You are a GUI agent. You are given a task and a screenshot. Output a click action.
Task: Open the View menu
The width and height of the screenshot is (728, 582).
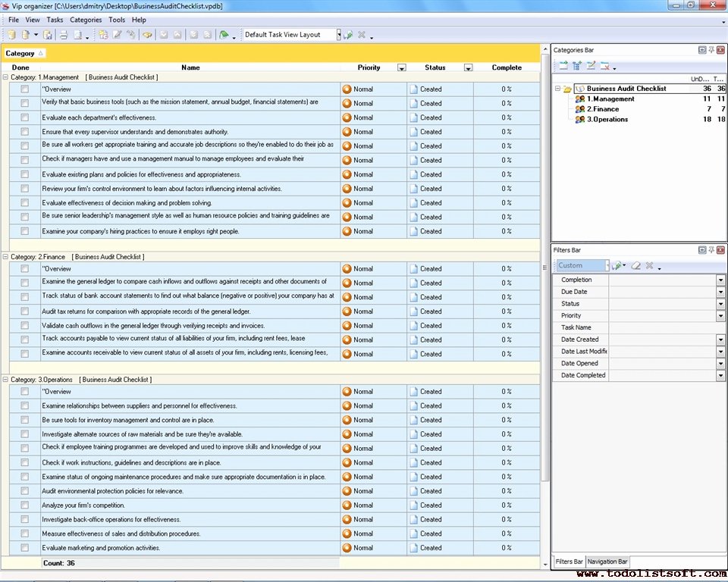[x=33, y=20]
